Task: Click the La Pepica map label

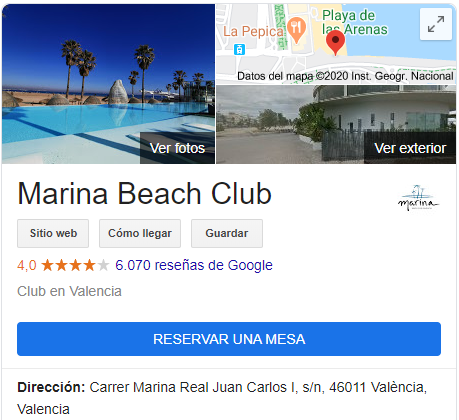Action: click(x=253, y=31)
